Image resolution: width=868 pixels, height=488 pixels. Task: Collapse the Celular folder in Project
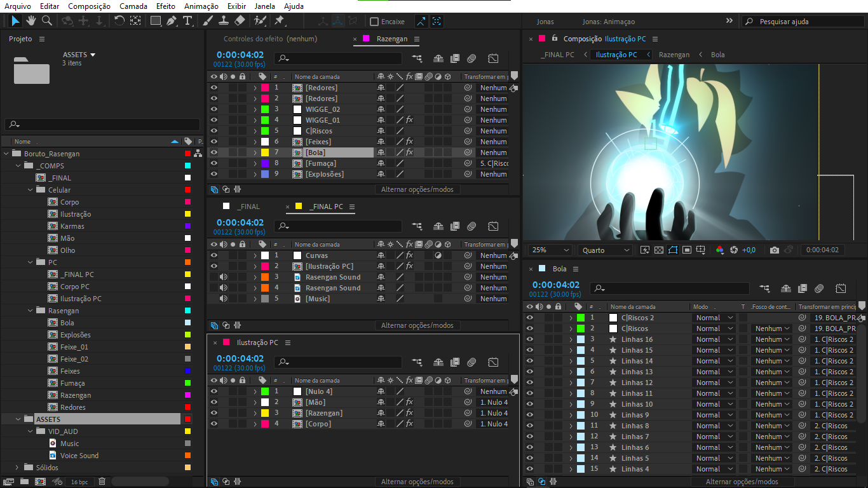coord(31,190)
